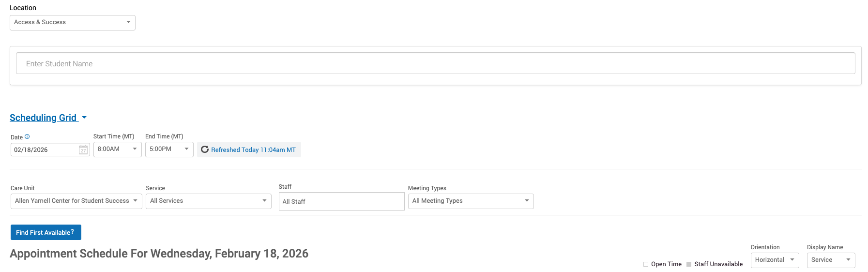868x272 pixels.
Task: Expand the caret next to Scheduling Grid
Action: (x=84, y=118)
